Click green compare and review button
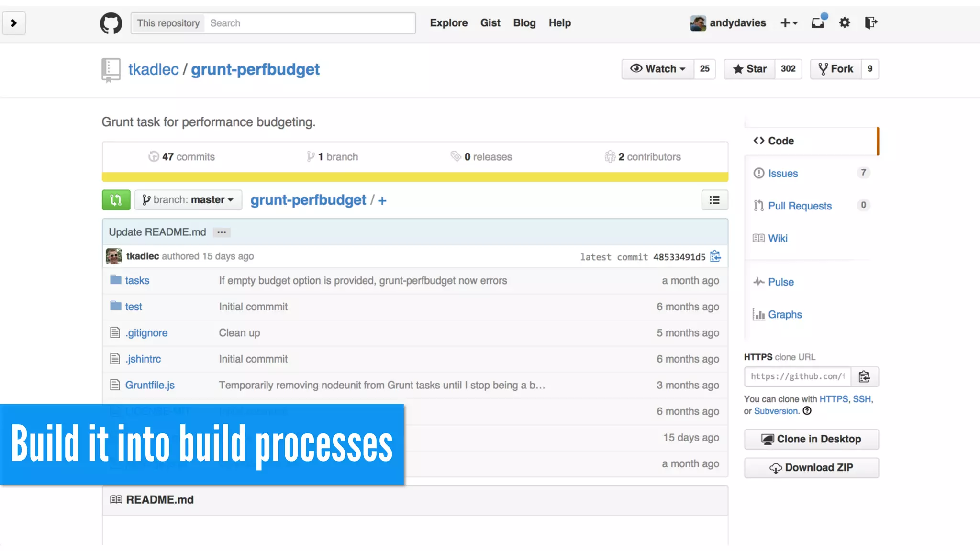This screenshot has height=551, width=980. click(x=116, y=200)
